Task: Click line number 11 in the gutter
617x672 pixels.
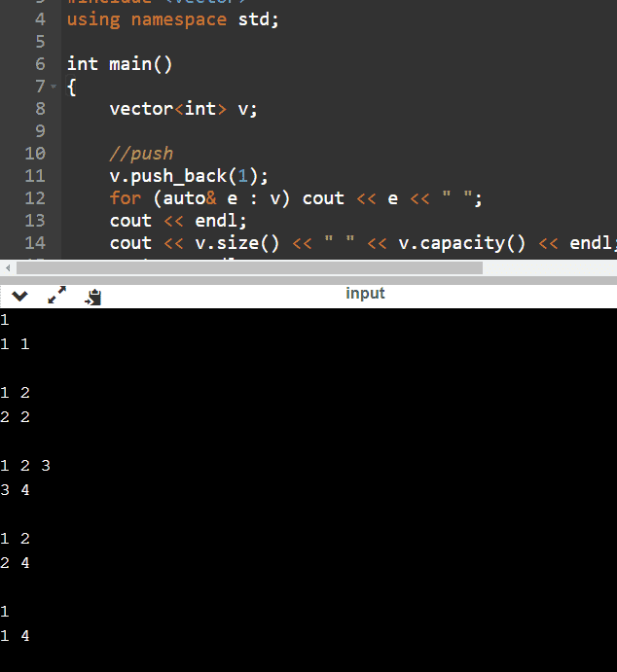Action: [x=35, y=176]
